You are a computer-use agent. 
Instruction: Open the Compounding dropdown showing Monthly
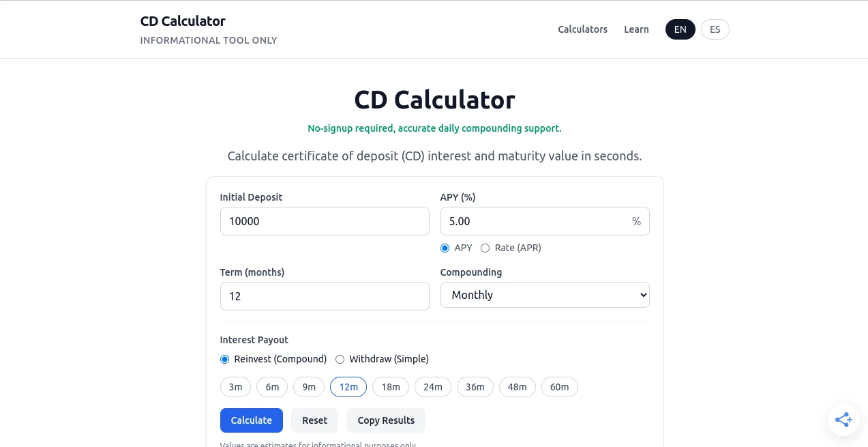click(x=545, y=295)
